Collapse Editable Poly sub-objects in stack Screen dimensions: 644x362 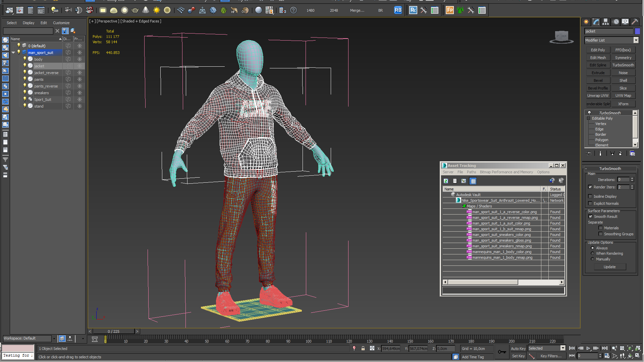[588, 118]
